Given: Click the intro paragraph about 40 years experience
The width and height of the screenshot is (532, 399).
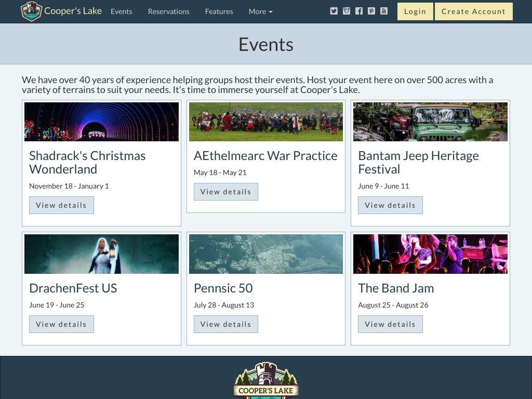Looking at the screenshot, I should pos(258,85).
